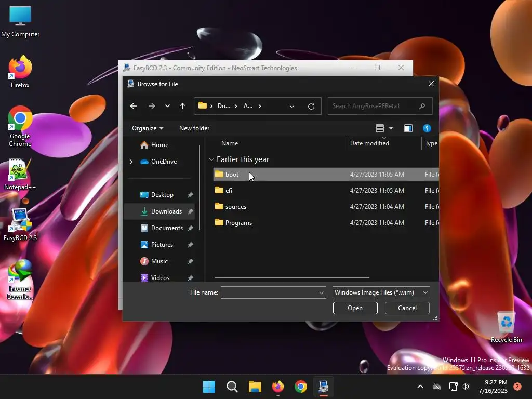Open Desktop in navigation pane
The image size is (532, 399).
[x=162, y=195]
